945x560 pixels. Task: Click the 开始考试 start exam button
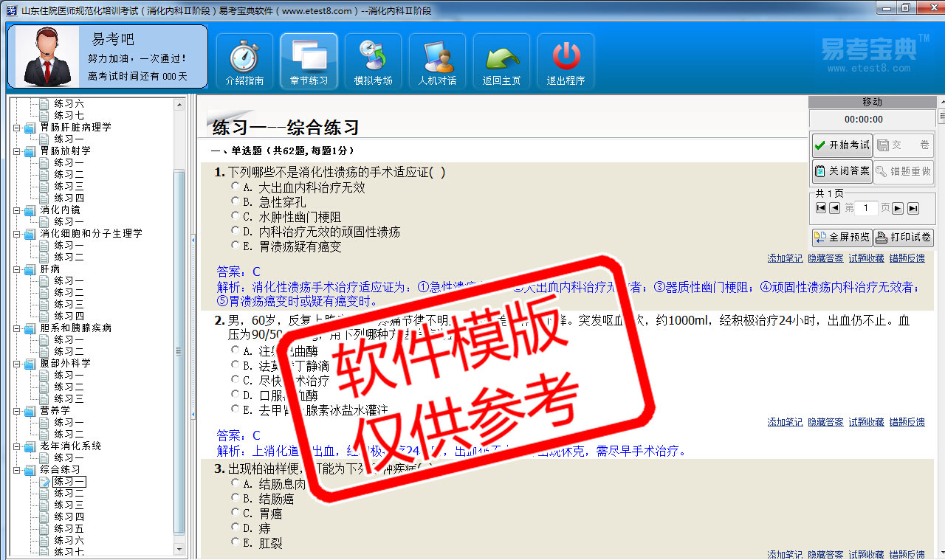pyautogui.click(x=842, y=145)
